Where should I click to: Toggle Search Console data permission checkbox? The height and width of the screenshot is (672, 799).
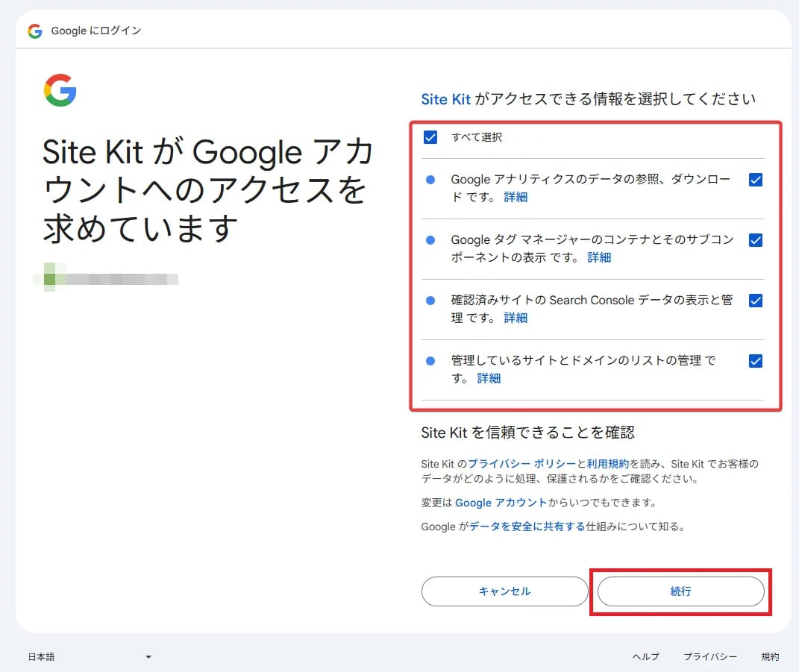coord(755,301)
